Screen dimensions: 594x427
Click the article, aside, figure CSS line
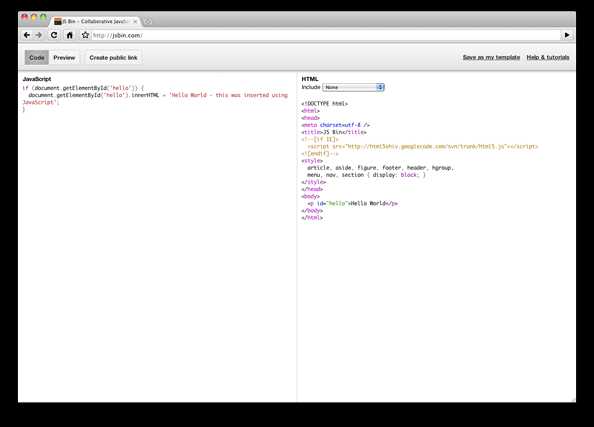[x=380, y=168]
